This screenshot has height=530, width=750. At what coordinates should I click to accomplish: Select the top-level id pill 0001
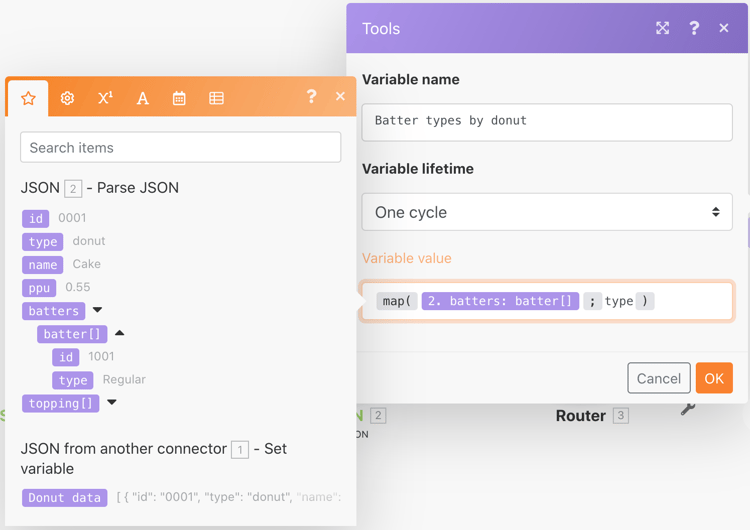35,219
